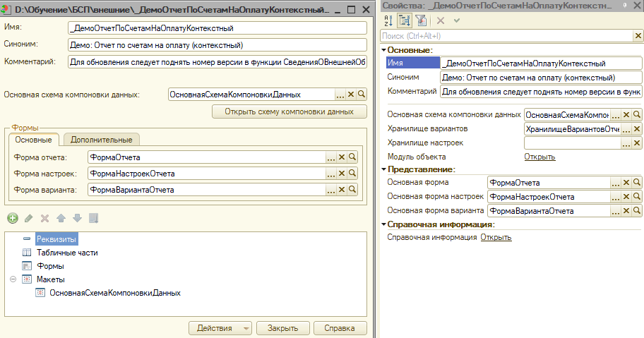Clear the properties search field

tap(636, 35)
